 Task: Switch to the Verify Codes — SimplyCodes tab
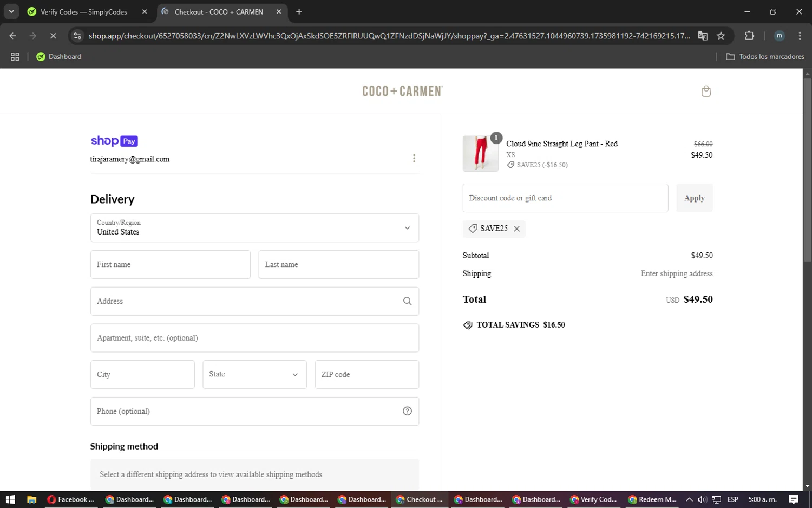tap(84, 11)
